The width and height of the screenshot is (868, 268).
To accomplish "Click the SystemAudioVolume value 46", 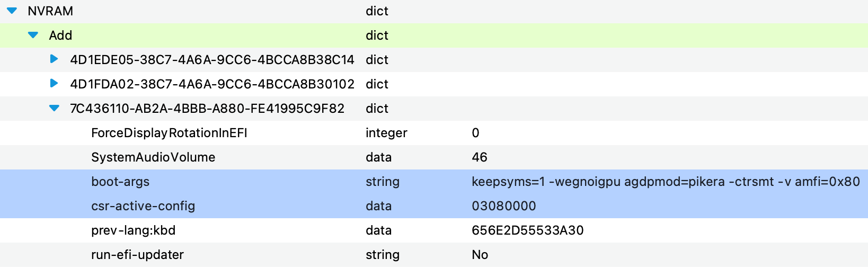I will 480,157.
